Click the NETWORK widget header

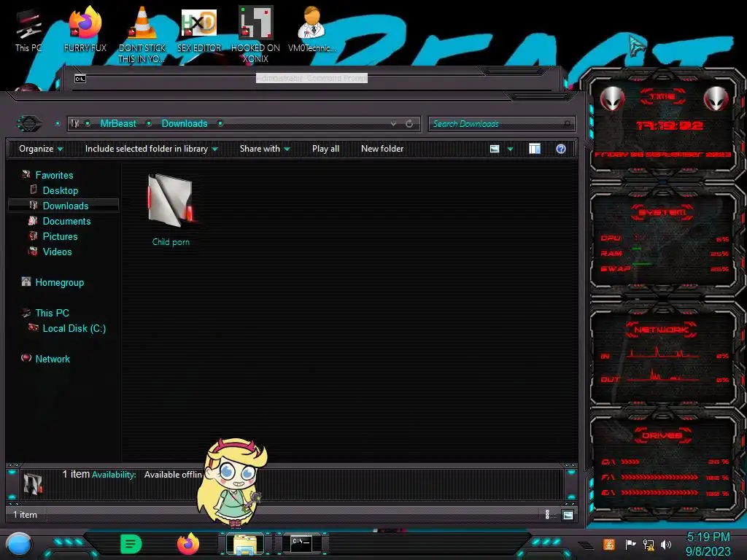(661, 330)
